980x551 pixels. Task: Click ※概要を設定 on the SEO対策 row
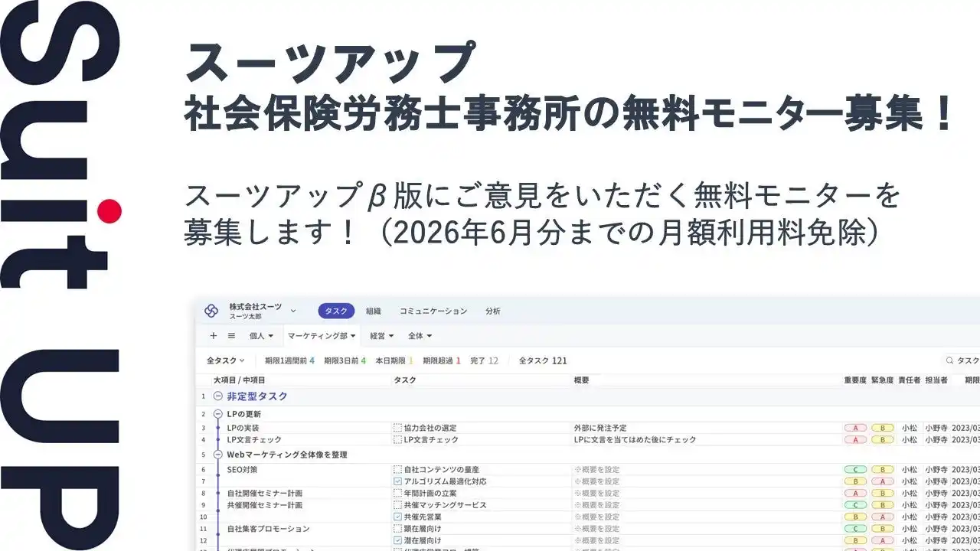pos(597,469)
